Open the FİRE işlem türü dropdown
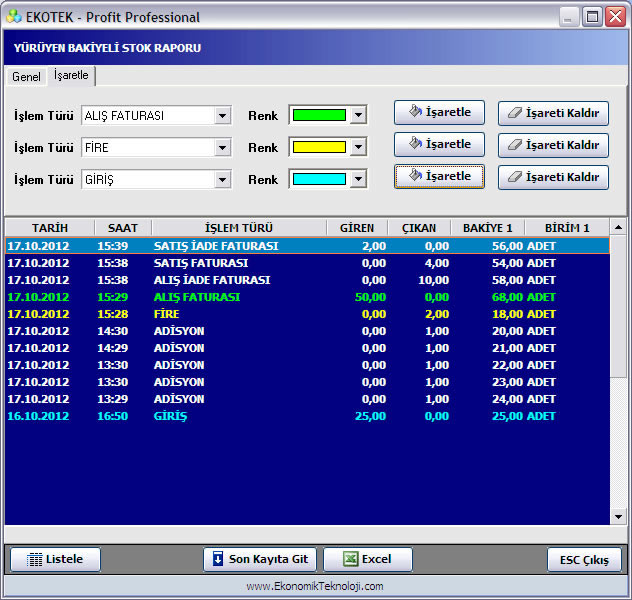This screenshot has height=600, width=632. [222, 148]
